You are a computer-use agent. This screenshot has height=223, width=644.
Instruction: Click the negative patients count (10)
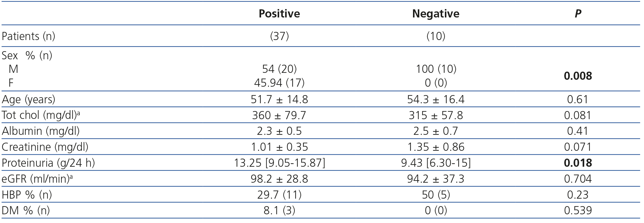click(x=436, y=36)
